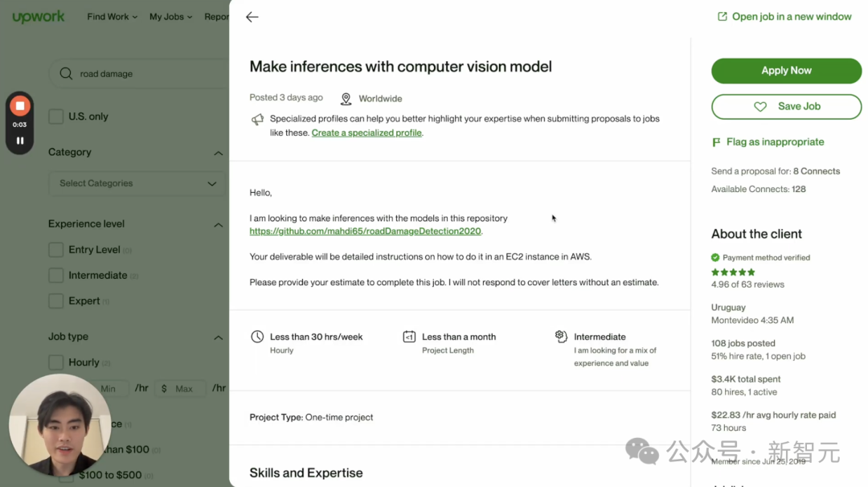Open the Select Categories dropdown
This screenshot has width=868, height=487.
click(x=137, y=183)
